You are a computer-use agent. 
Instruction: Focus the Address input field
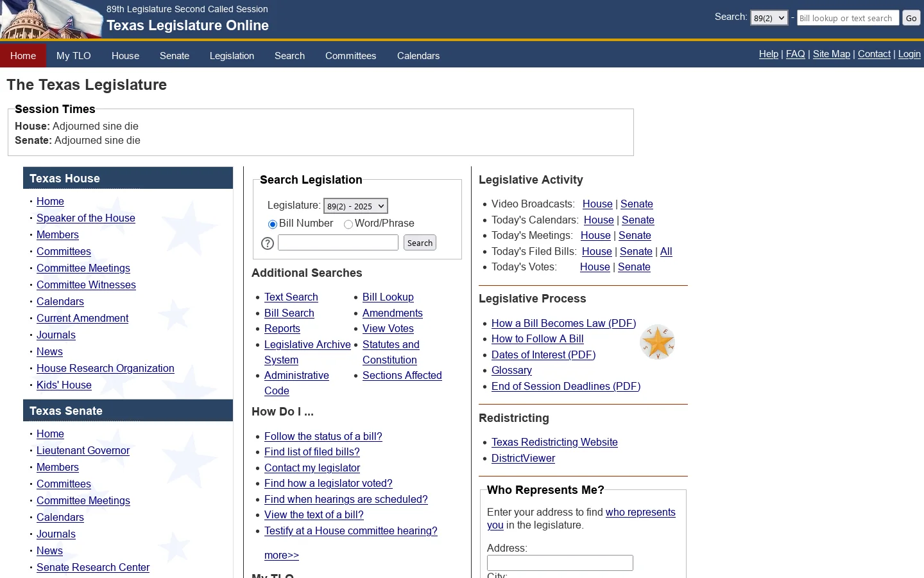coord(560,563)
